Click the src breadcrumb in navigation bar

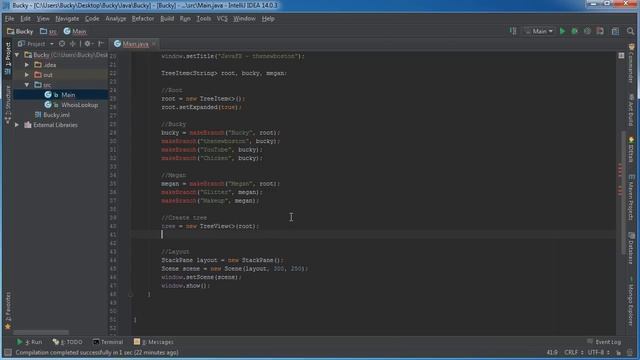(49, 31)
